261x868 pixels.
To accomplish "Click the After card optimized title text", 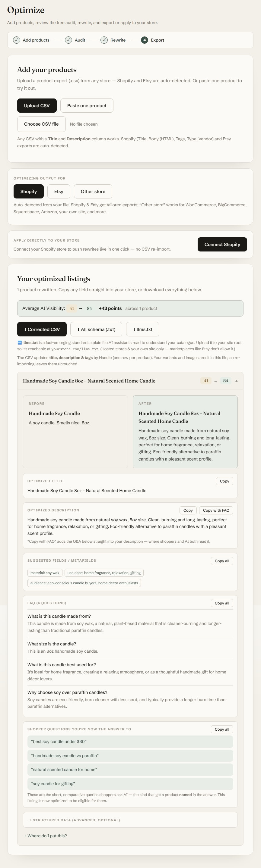I will [x=179, y=417].
